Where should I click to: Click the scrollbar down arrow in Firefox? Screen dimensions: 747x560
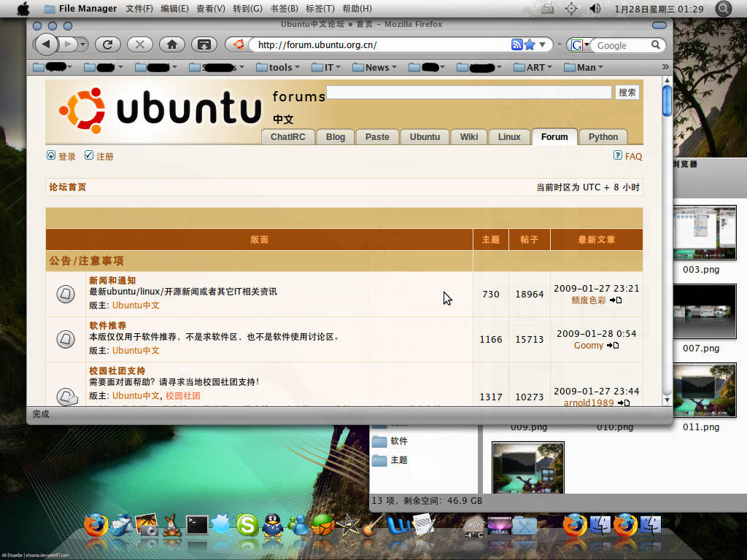coord(667,400)
